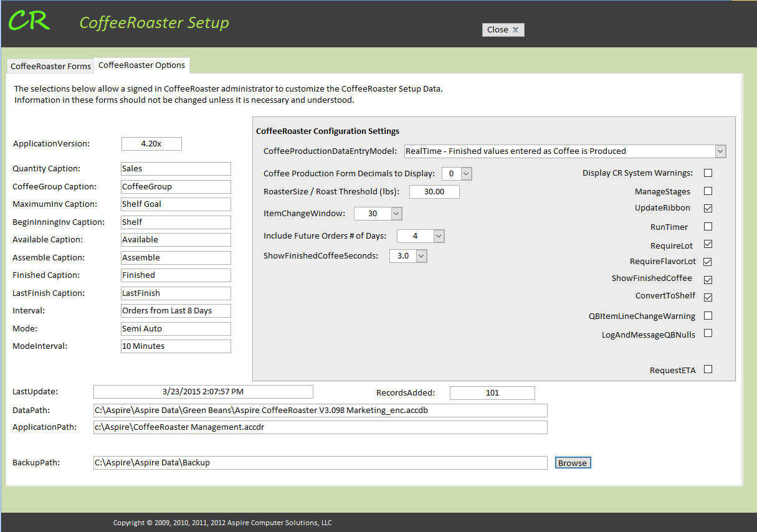Click the BackupPath text field
The width and height of the screenshot is (757, 532).
(320, 463)
